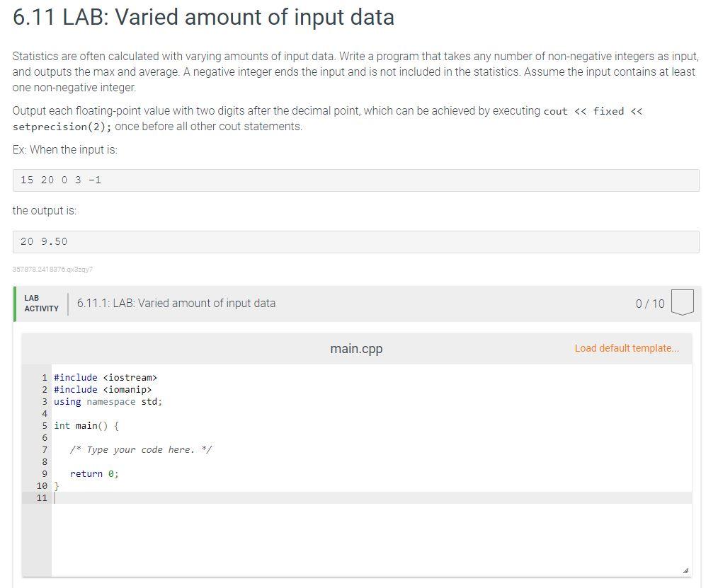Bookmark the lab activity using the flag icon
This screenshot has width=718, height=588.
pos(683,303)
